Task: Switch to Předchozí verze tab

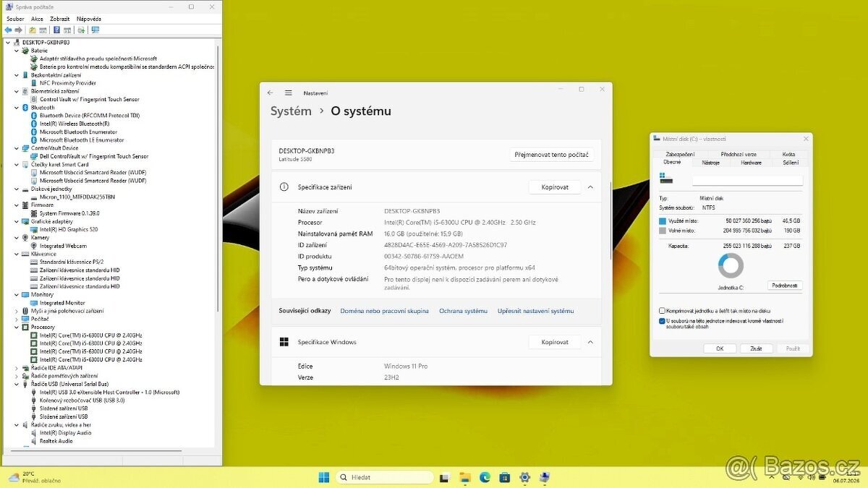Action: click(739, 154)
